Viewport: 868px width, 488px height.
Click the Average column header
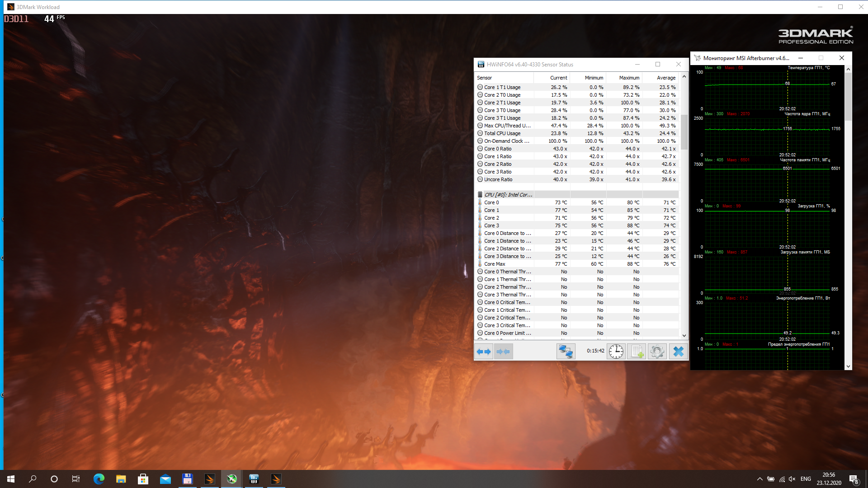[x=665, y=78]
